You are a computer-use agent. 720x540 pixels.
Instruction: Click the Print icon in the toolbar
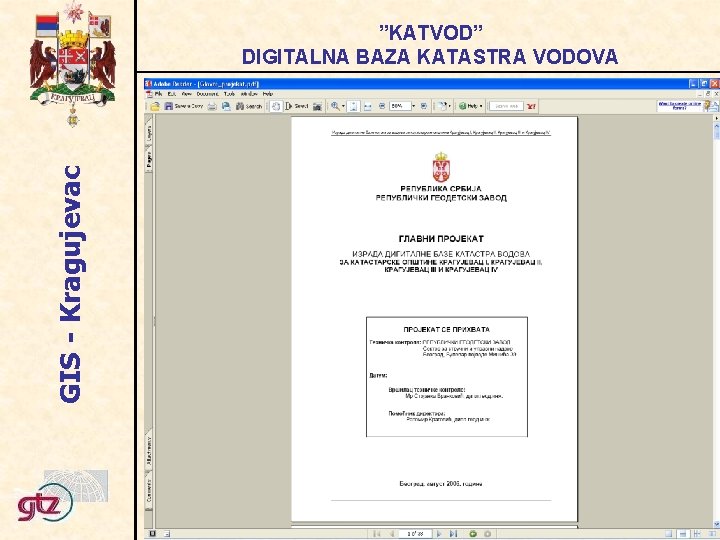(x=212, y=106)
